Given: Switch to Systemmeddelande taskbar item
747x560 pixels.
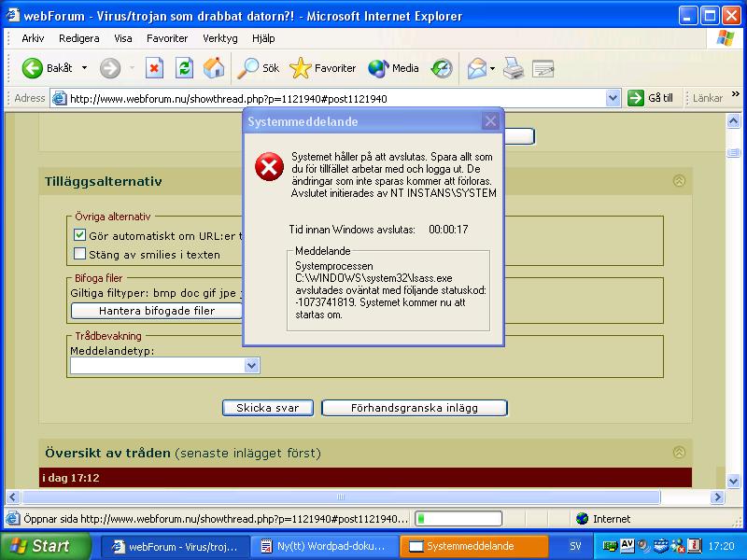Looking at the screenshot, I should tap(474, 547).
